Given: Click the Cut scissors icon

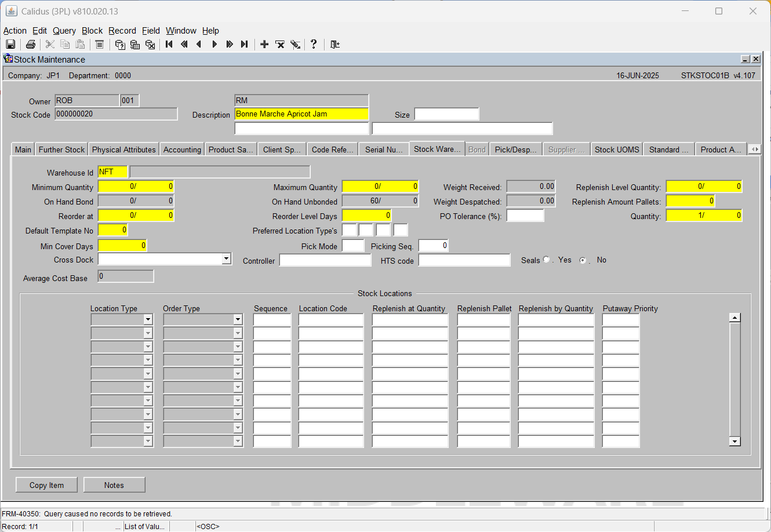Looking at the screenshot, I should [50, 44].
